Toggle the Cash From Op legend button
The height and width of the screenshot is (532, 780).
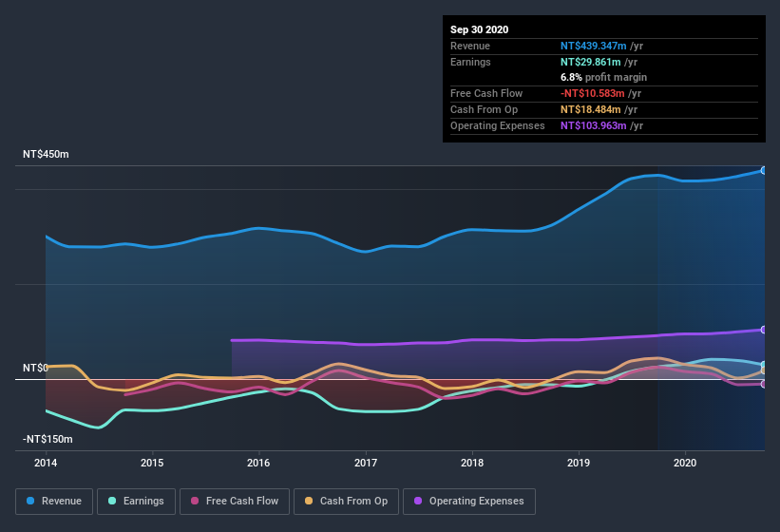346,502
